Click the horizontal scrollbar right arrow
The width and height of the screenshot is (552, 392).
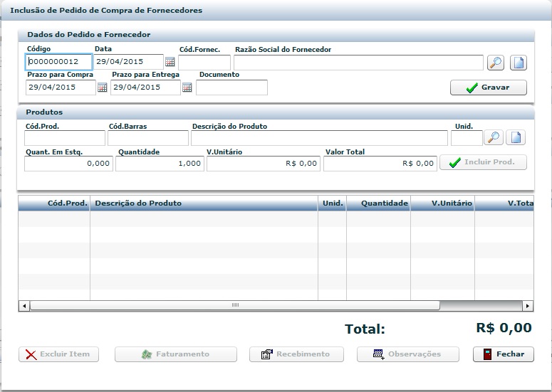click(x=527, y=306)
